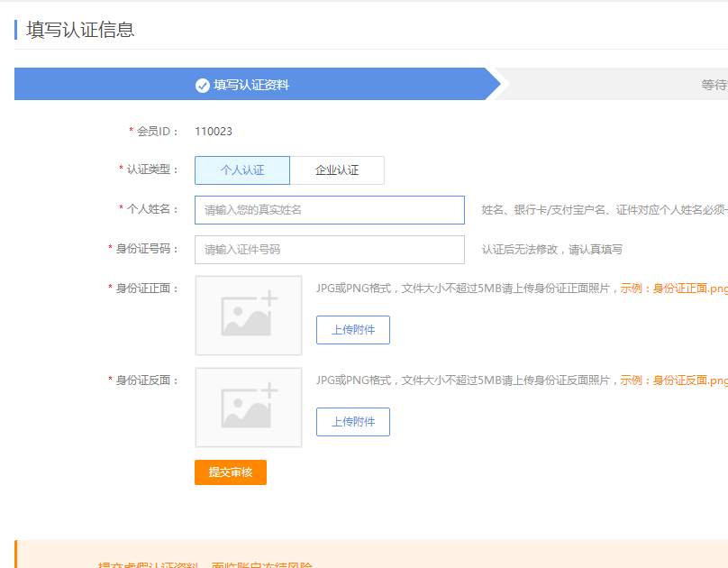Image resolution: width=728 pixels, height=568 pixels.
Task: Click the lower 上传附件 upload button
Action: coord(352,421)
